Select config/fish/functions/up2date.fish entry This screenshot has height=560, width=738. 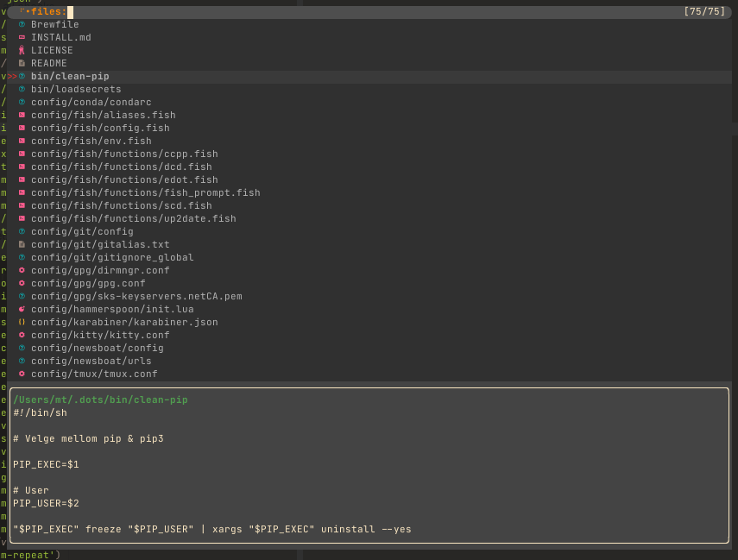(x=134, y=218)
